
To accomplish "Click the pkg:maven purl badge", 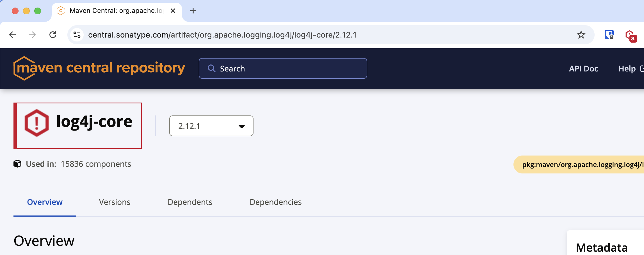I will click(579, 164).
